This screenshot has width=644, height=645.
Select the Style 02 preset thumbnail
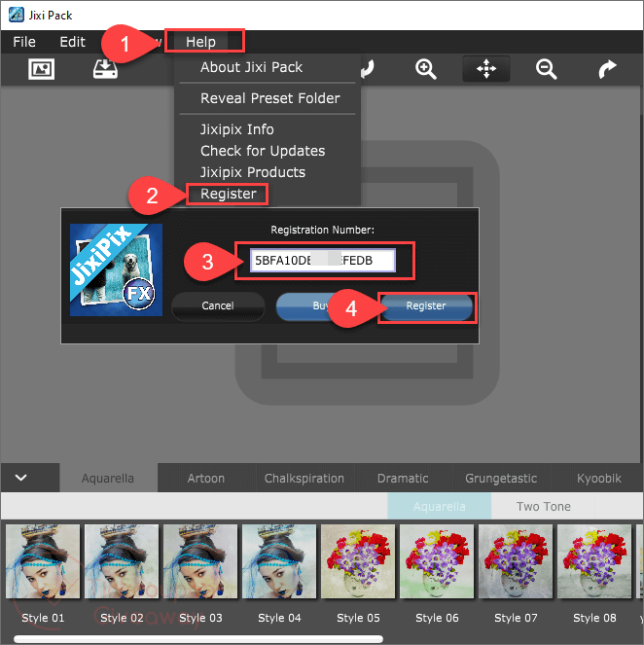pyautogui.click(x=122, y=561)
